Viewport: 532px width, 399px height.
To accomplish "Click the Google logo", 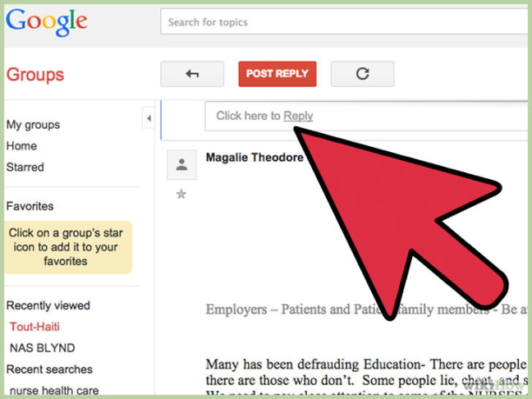I will click(47, 22).
